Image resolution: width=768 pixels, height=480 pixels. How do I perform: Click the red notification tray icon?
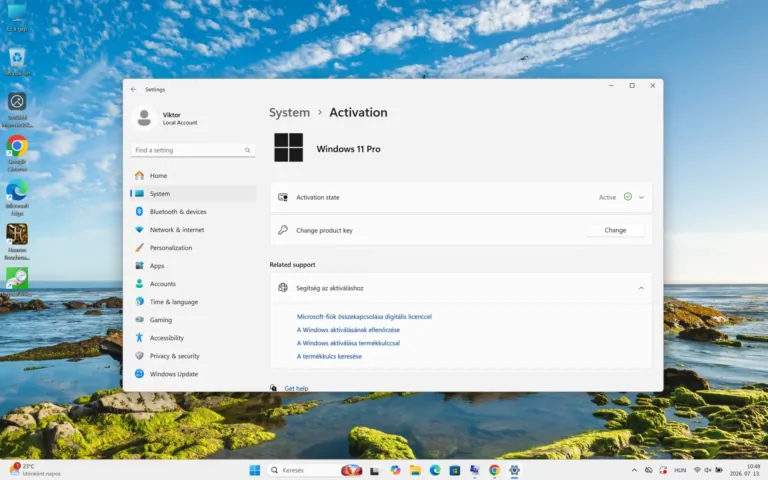(663, 470)
